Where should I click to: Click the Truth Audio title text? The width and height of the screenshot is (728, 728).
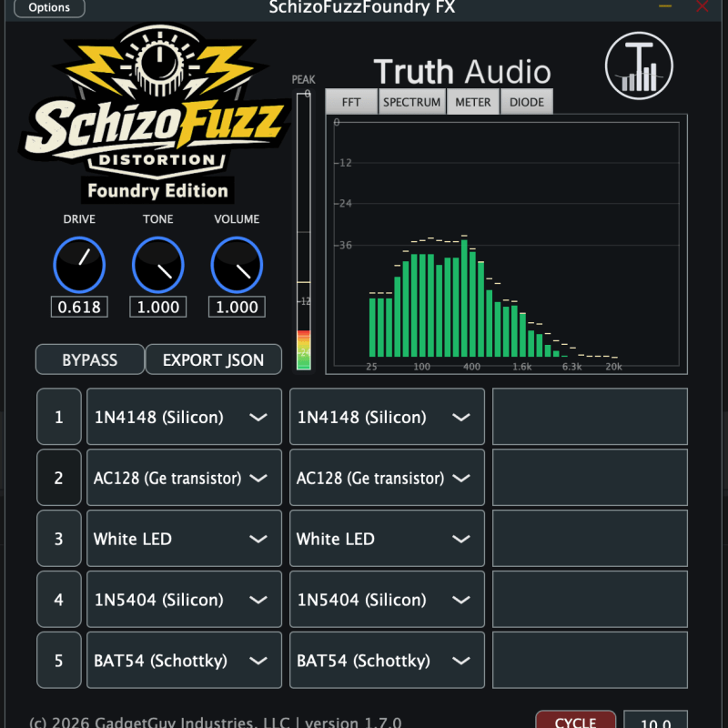point(462,72)
